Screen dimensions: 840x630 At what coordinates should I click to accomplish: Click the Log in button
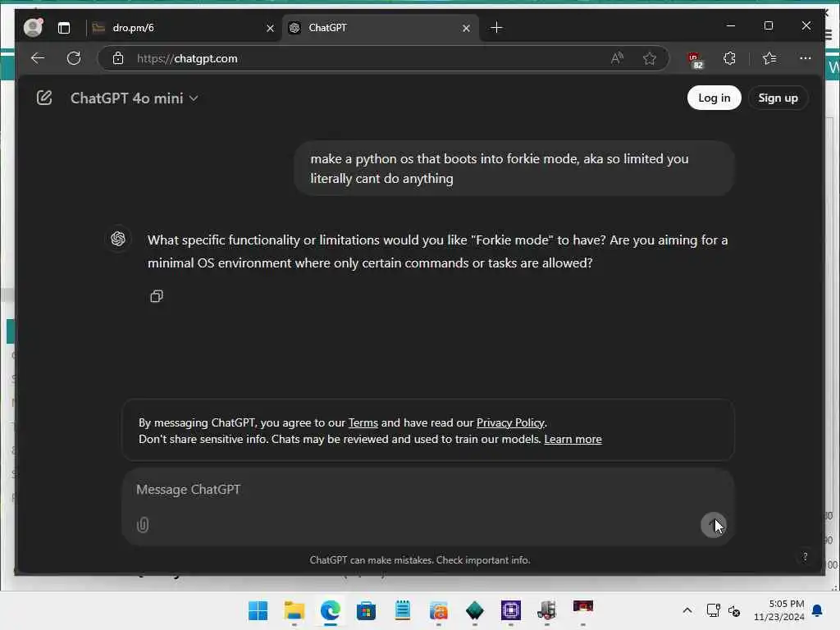click(714, 98)
